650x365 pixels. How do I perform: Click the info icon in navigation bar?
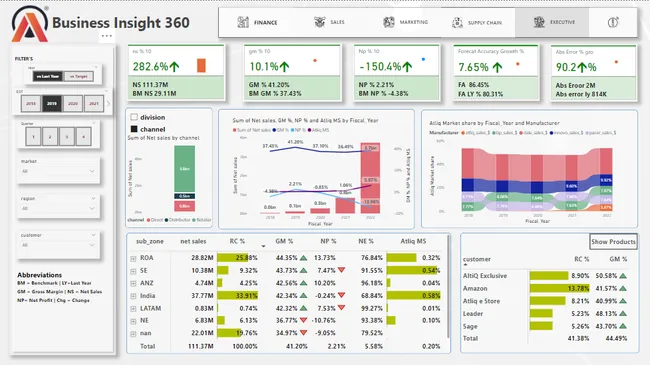(x=613, y=22)
